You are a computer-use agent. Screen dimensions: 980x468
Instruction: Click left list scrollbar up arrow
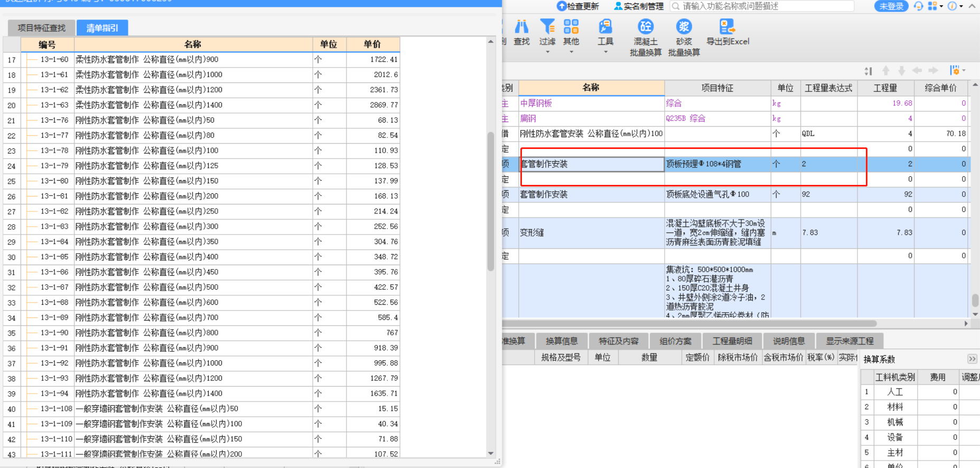491,41
